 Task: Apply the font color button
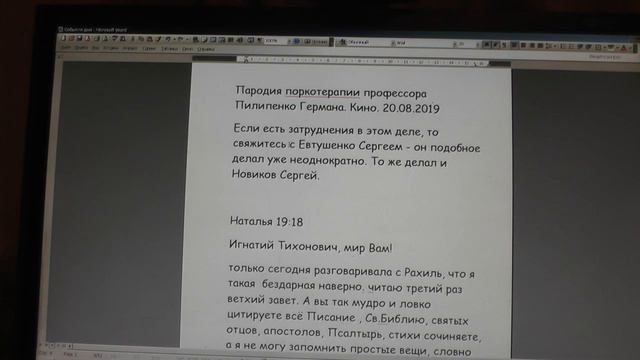pos(624,47)
